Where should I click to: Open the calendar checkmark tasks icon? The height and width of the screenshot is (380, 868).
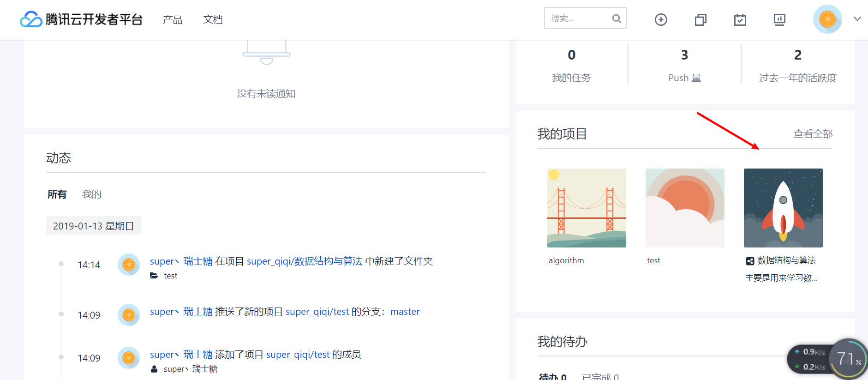[x=740, y=19]
